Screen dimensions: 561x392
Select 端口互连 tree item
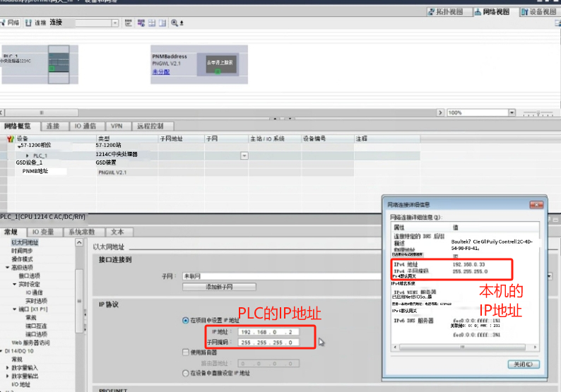[x=36, y=326]
